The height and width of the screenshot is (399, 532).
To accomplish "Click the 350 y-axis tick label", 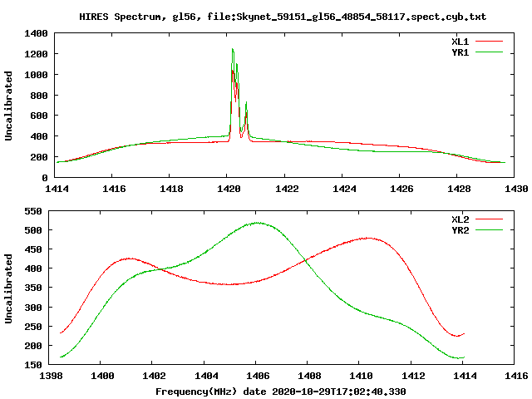I will pyautogui.click(x=33, y=288).
